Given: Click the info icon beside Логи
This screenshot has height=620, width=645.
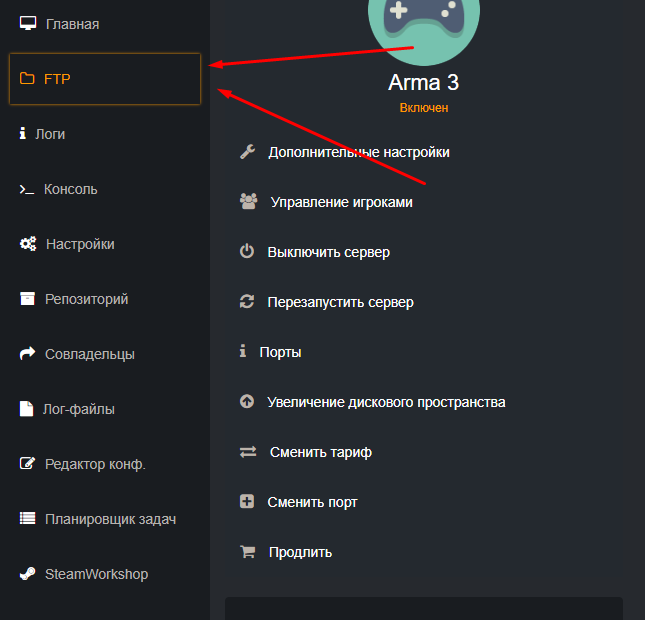Looking at the screenshot, I should 22,133.
